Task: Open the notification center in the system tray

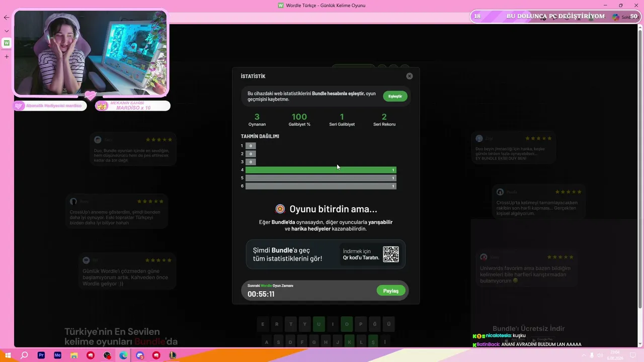Action: pos(633,355)
